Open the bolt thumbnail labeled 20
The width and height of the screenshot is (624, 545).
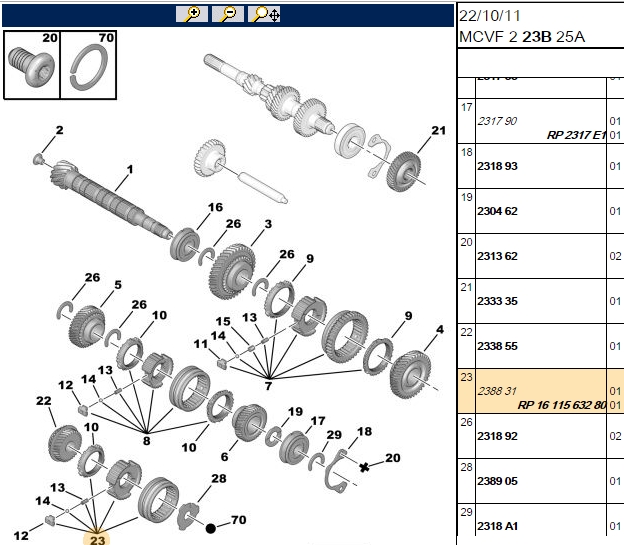point(32,65)
